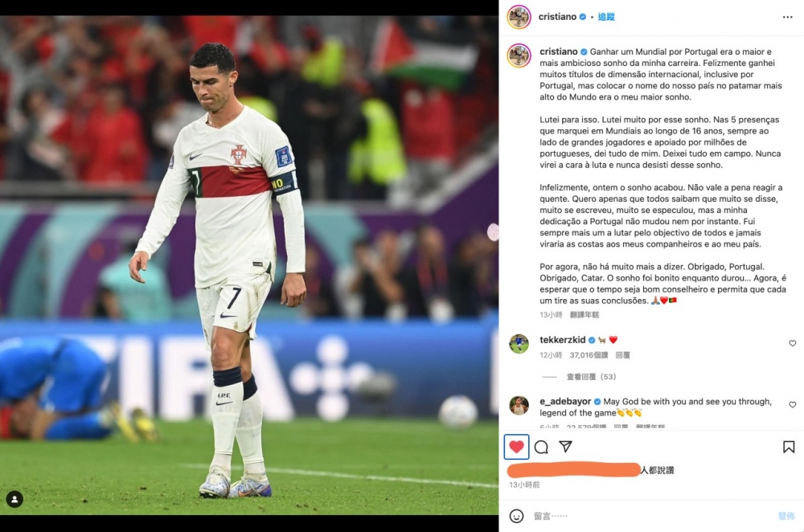Open the cristiano username in header

click(x=557, y=17)
